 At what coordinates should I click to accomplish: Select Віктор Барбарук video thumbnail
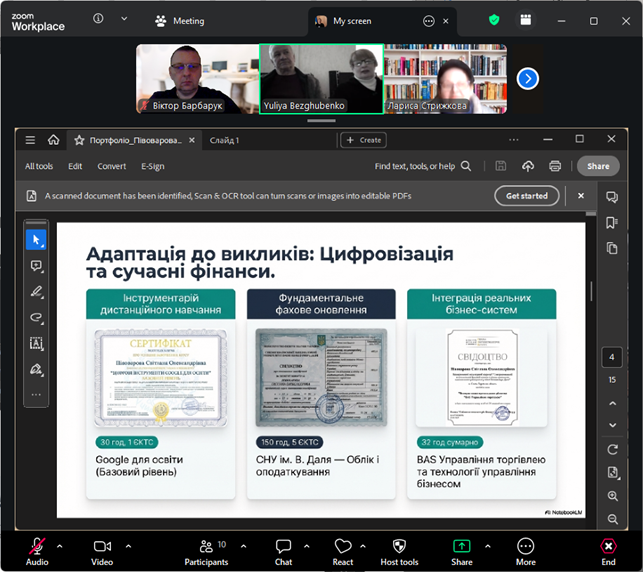click(x=198, y=79)
